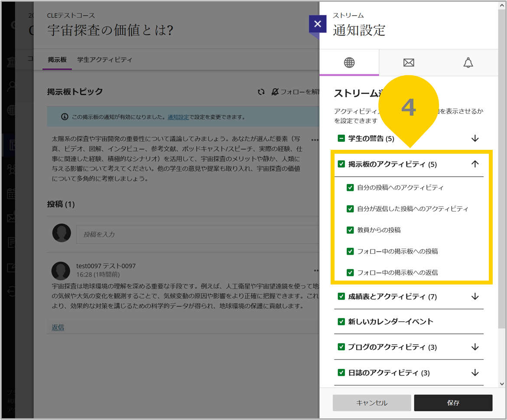Screen dimensions: 507x420
Task: Select the 学生アクティビティ tab
Action: 104,59
